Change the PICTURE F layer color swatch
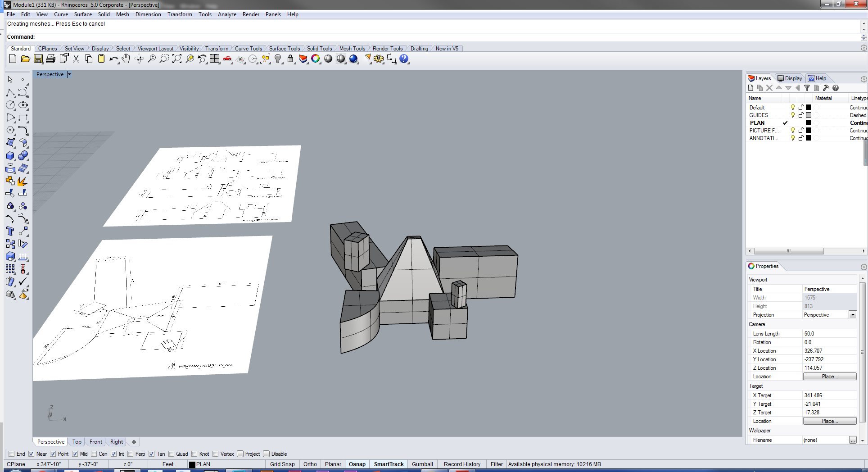 point(809,130)
